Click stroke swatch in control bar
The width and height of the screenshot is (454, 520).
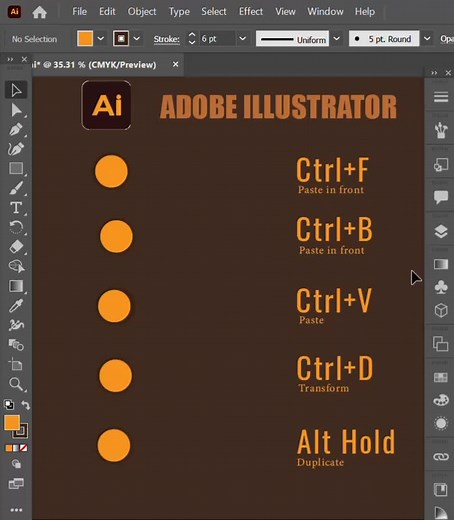point(121,39)
